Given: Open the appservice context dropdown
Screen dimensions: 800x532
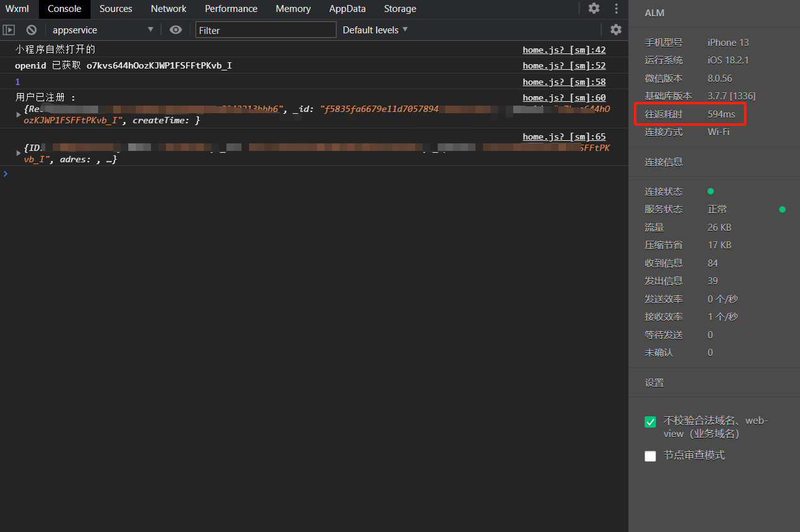Looking at the screenshot, I should pyautogui.click(x=103, y=30).
